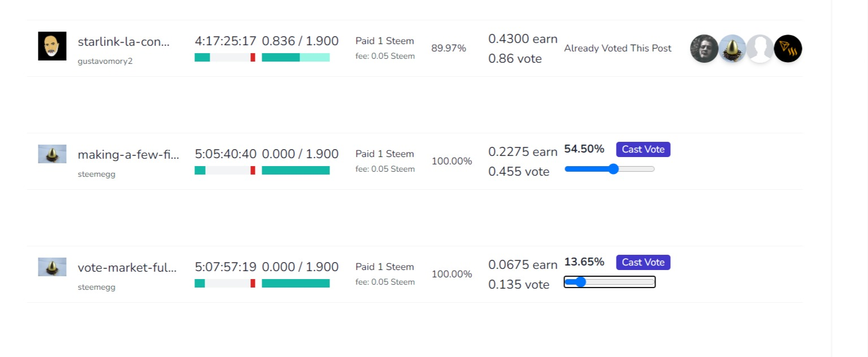Open the vote-market-ful… post link

pos(127,267)
